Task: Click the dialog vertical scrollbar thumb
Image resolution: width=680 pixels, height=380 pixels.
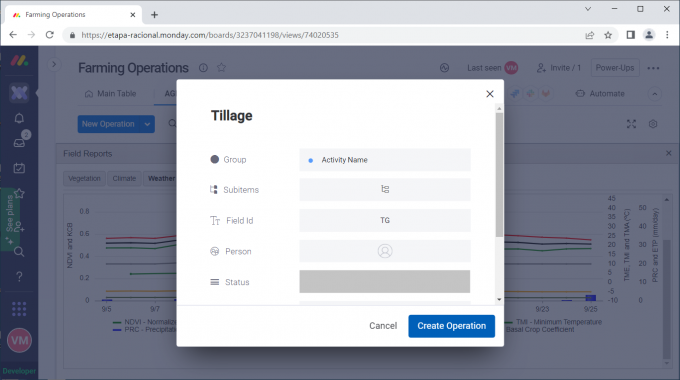Action: pyautogui.click(x=499, y=174)
